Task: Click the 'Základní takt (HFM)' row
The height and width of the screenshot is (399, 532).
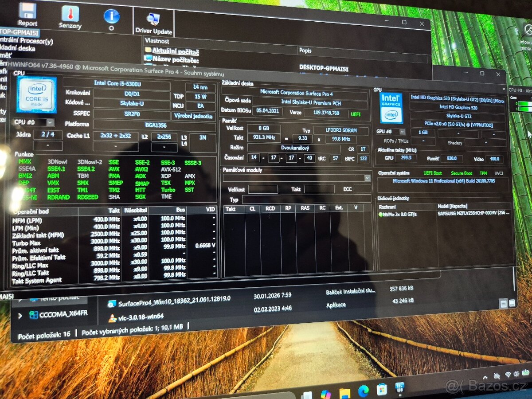Action: coord(114,233)
